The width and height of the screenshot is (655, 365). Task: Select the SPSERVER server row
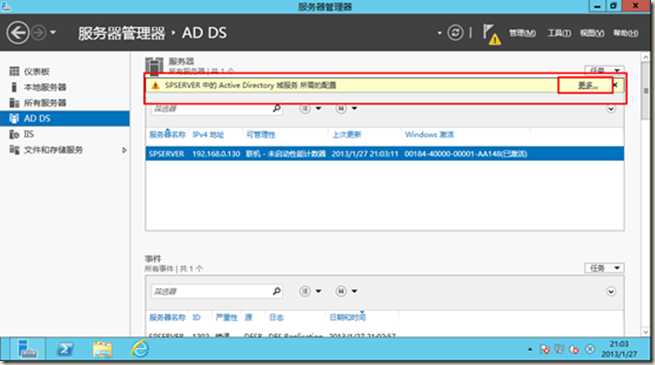coord(385,154)
